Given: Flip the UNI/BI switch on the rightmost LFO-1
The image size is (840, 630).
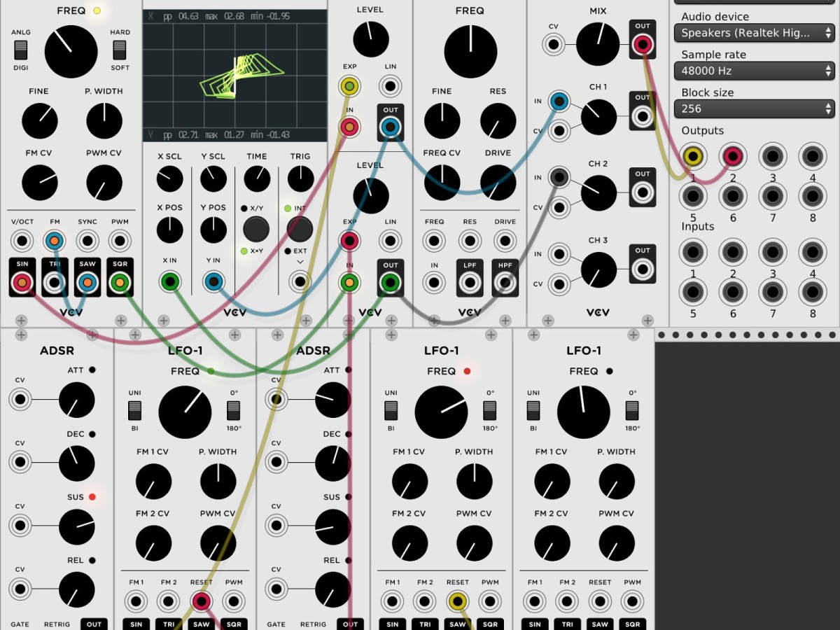Looking at the screenshot, I should [x=533, y=410].
